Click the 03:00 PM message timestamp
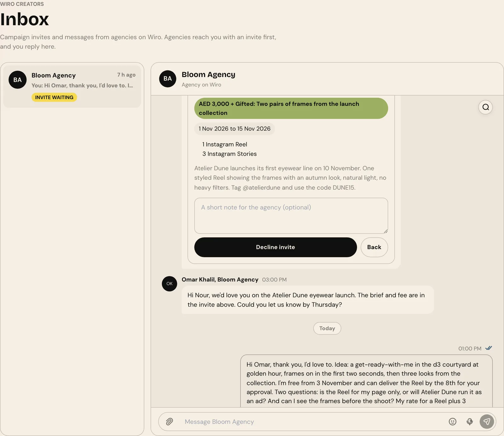The width and height of the screenshot is (504, 436). coord(274,280)
